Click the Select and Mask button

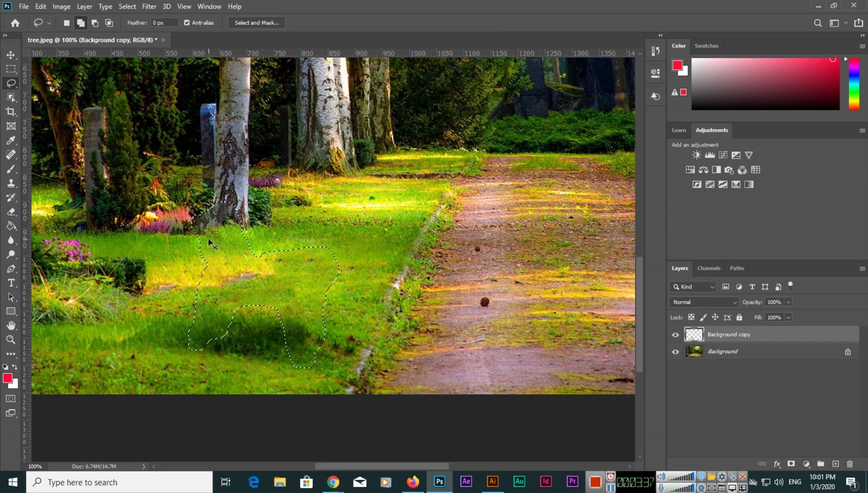257,23
